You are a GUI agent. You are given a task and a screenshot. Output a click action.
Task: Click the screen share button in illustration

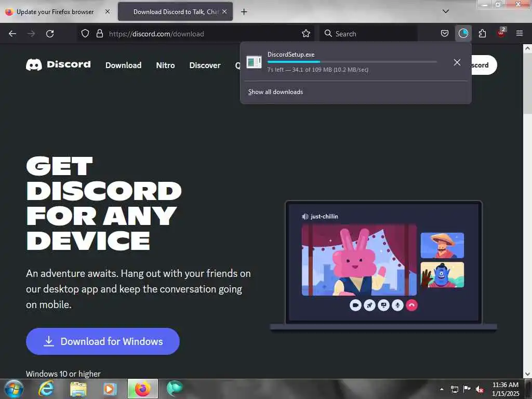click(x=383, y=305)
